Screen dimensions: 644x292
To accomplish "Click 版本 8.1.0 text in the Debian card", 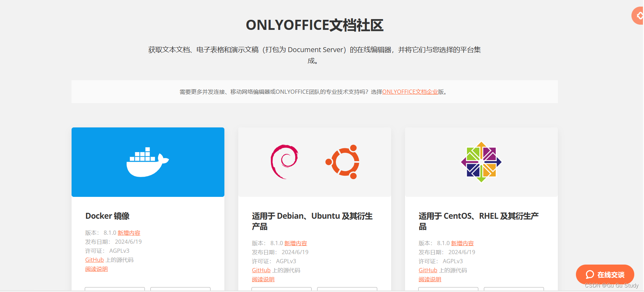I will coord(267,243).
